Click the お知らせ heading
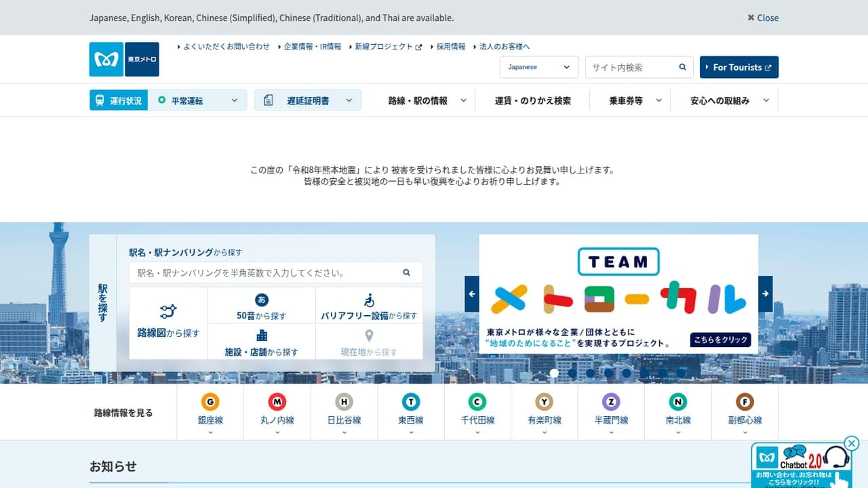This screenshot has height=488, width=868. tap(113, 466)
